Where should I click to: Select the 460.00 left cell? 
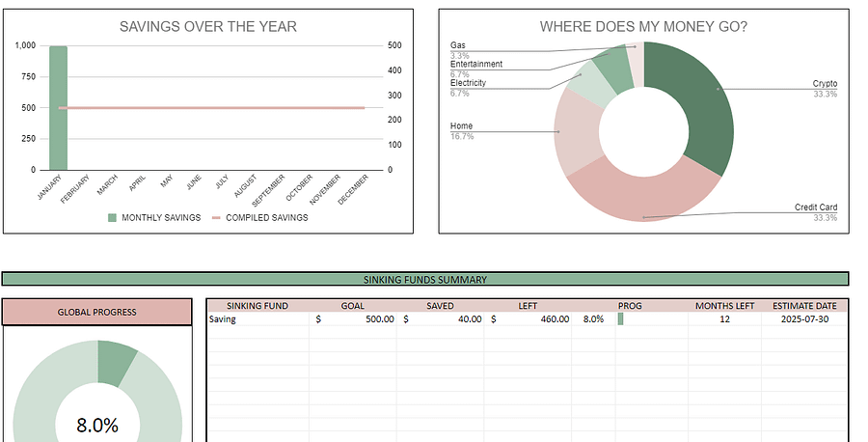tap(528, 319)
